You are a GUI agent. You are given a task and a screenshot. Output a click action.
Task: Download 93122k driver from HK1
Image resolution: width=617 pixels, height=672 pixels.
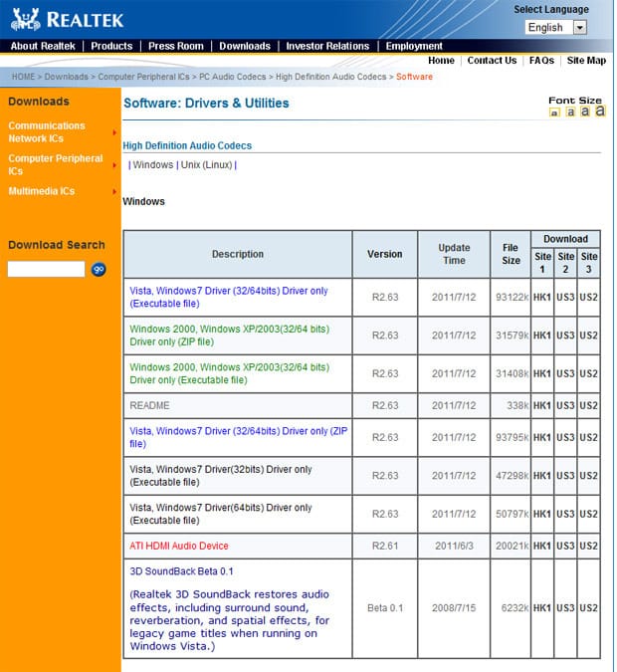(x=542, y=297)
